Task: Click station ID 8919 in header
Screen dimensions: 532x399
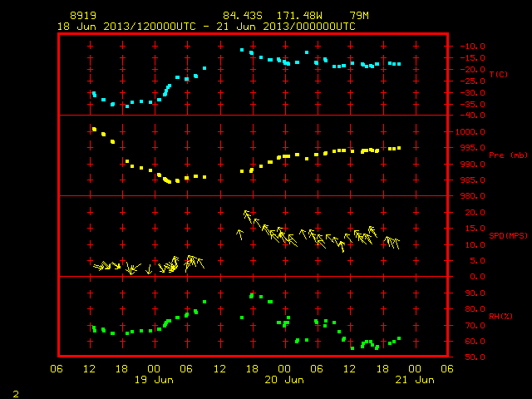Action: pyautogui.click(x=83, y=16)
